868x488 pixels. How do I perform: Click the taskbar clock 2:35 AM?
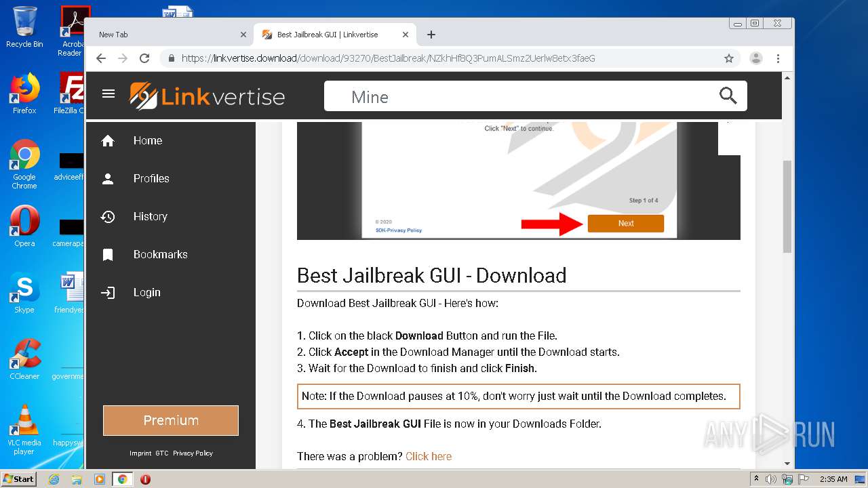(833, 479)
